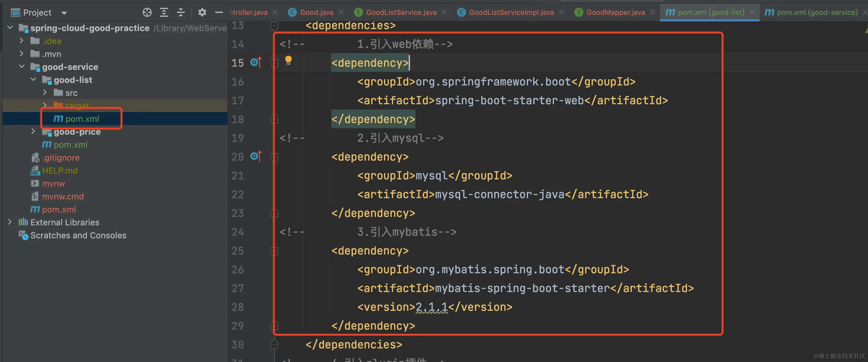Click the Expand All icon in Project toolbar
868x362 pixels.
164,12
